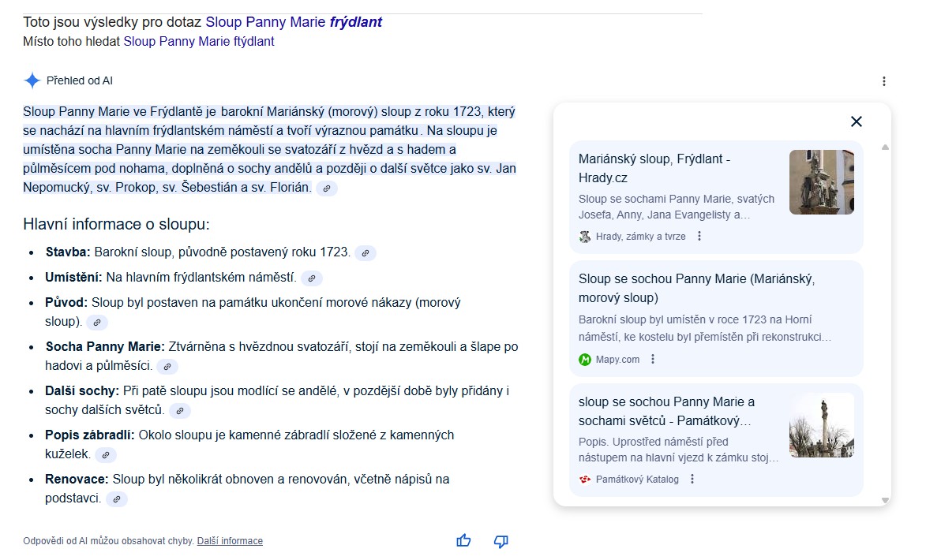
Task: Click the thumbs up feedback icon
Action: click(463, 540)
